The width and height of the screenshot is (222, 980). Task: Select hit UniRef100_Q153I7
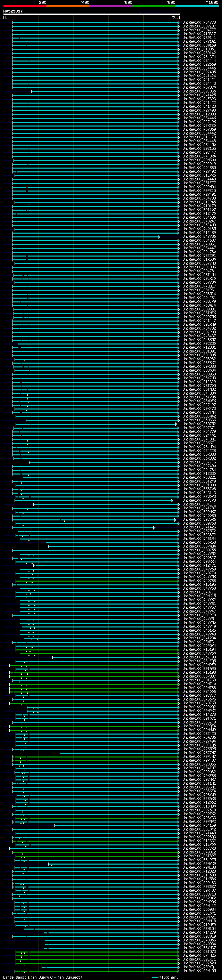[199, 34]
